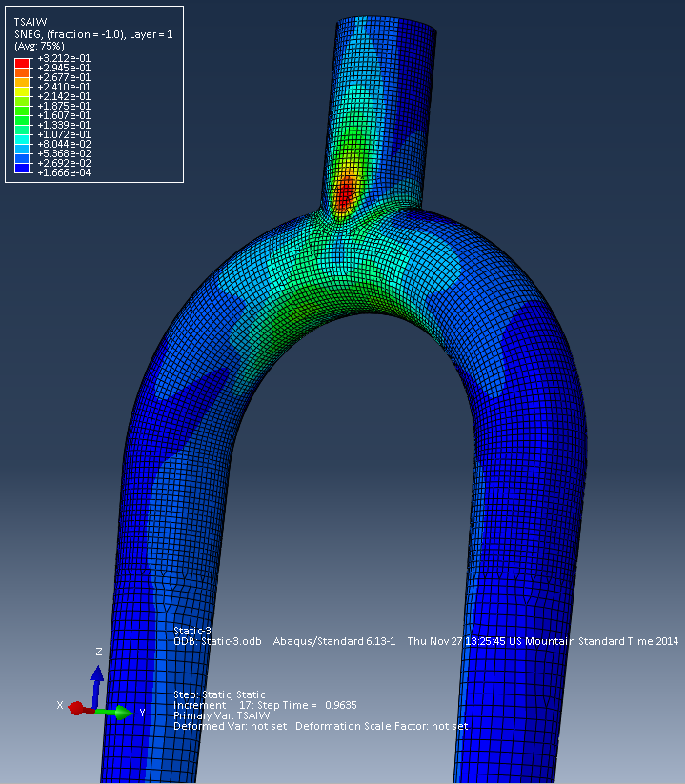The height and width of the screenshot is (784, 685).
Task: Click the +3.212e-01 maximum legend value
Action: [x=64, y=58]
